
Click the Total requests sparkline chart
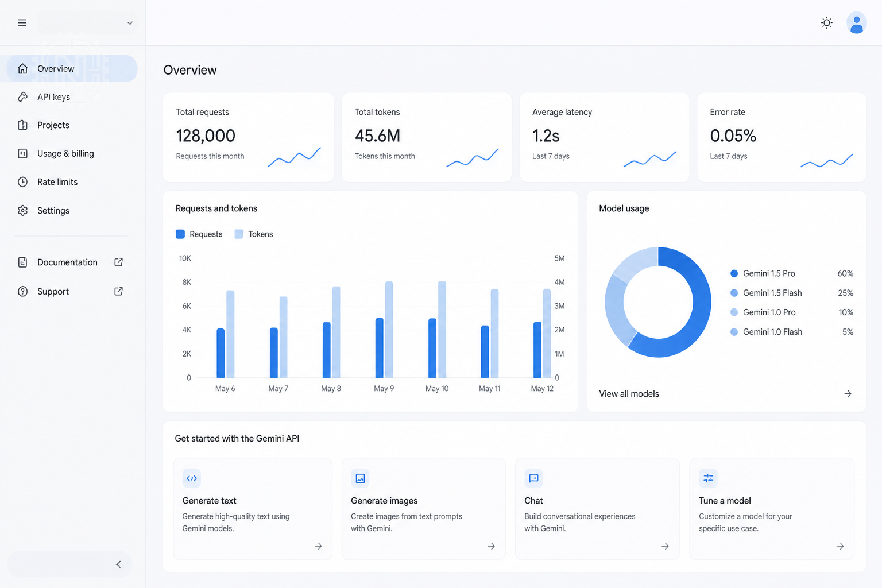click(294, 157)
